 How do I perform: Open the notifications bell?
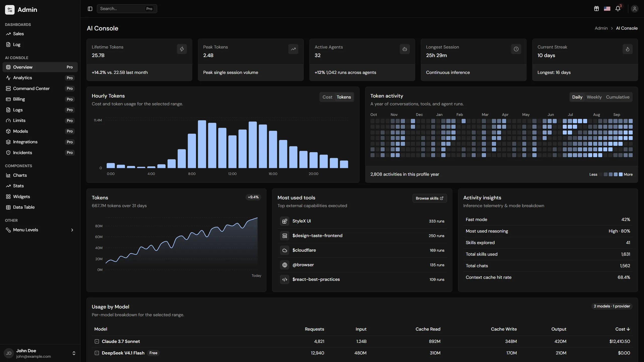click(x=618, y=9)
